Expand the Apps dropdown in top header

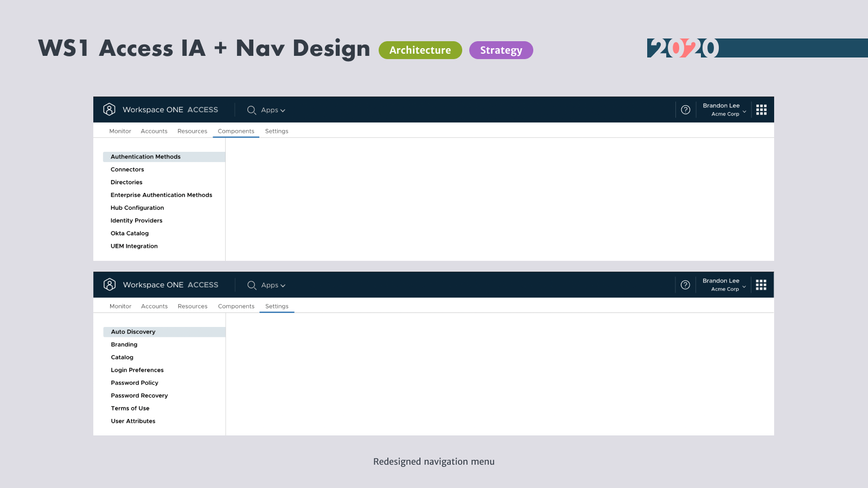(x=273, y=110)
